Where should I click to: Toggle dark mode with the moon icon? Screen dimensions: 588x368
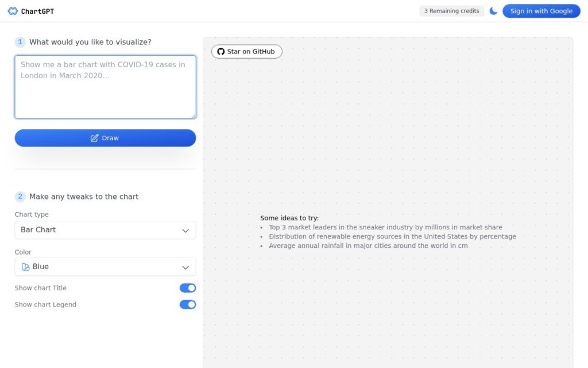pos(493,11)
